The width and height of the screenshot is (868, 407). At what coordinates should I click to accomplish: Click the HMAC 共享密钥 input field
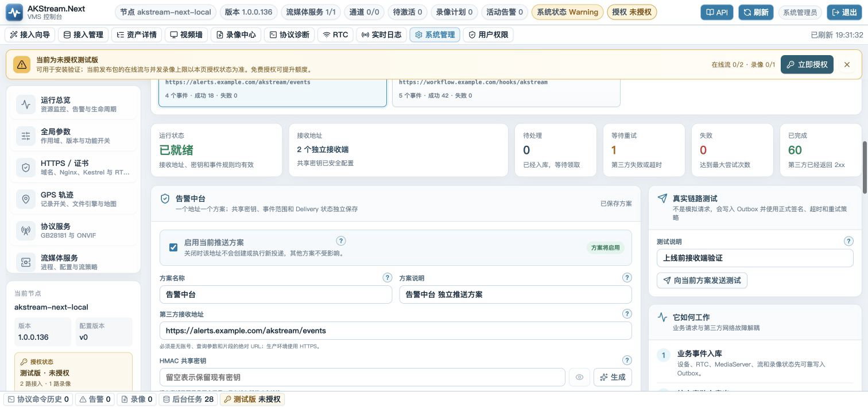362,377
